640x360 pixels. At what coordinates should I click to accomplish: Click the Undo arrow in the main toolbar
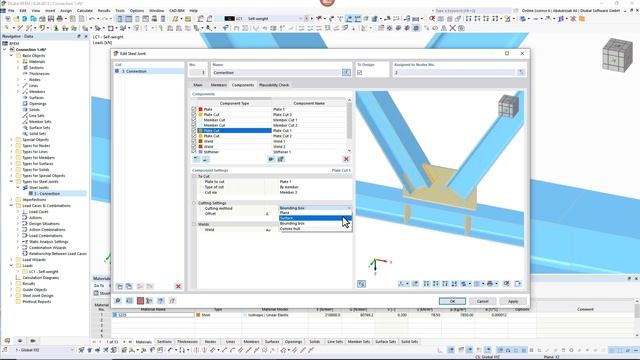(x=92, y=19)
